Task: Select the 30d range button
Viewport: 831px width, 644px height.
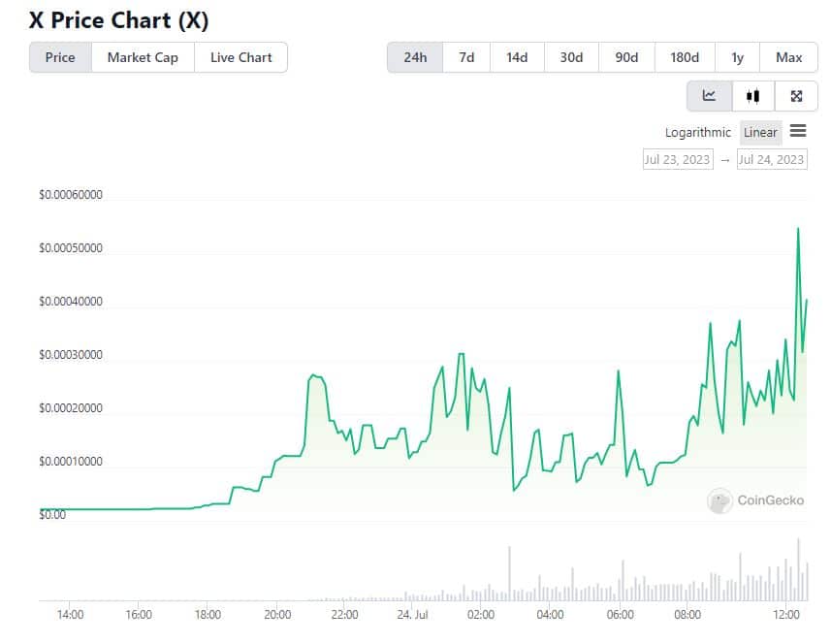Action: pyautogui.click(x=571, y=57)
